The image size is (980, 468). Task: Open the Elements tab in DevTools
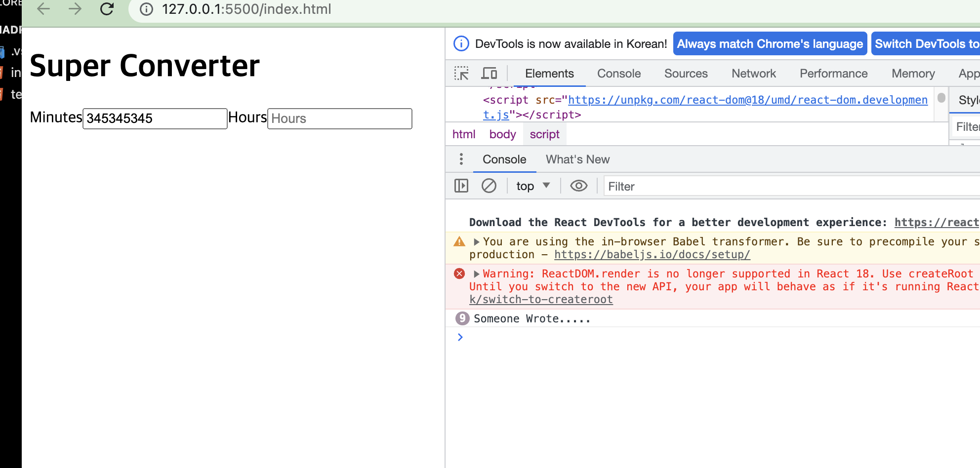(549, 74)
